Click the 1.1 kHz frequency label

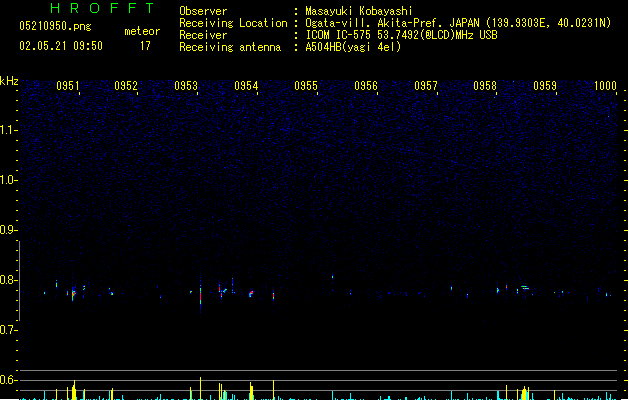(x=8, y=130)
